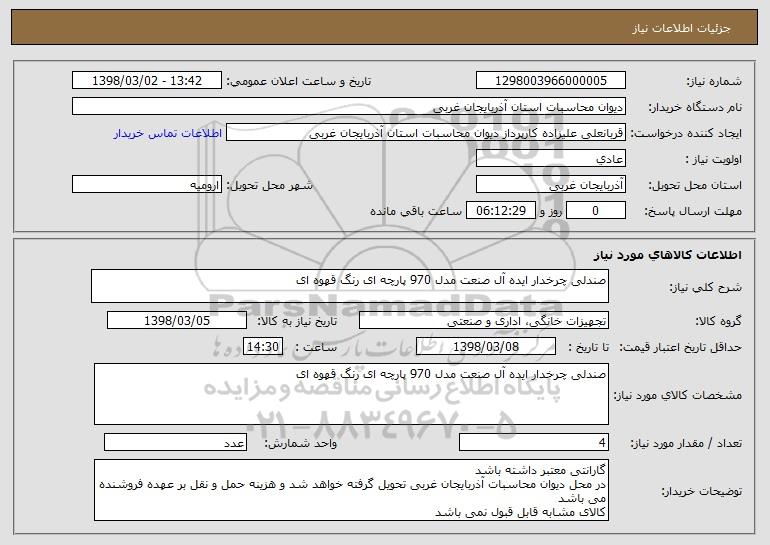The image size is (770, 545).
Task: Select the label مشخصات کالای مورد نیاز
Action: (678, 395)
